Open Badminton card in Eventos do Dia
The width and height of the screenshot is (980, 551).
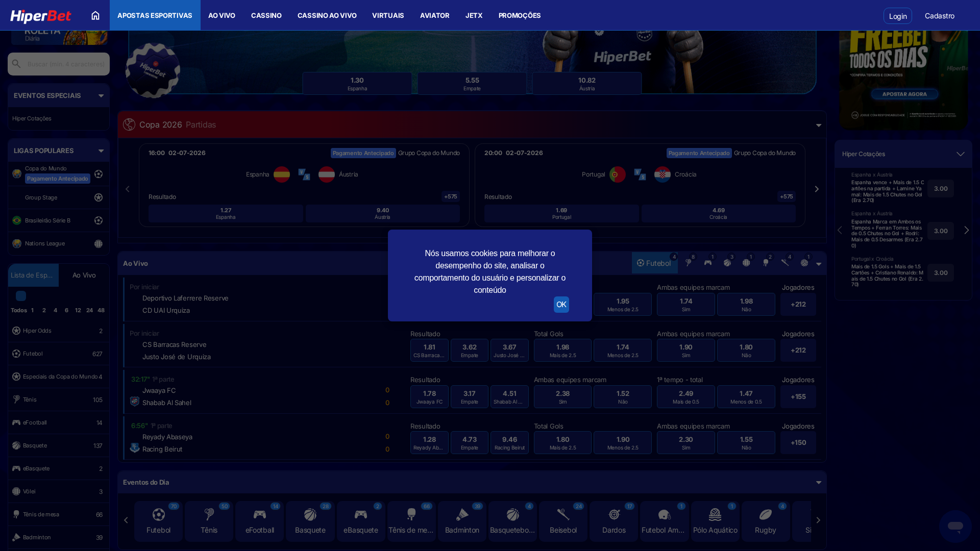(462, 521)
